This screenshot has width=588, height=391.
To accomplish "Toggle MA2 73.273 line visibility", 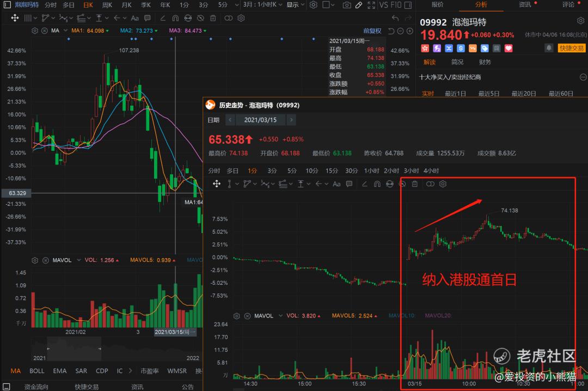I will [x=139, y=30].
